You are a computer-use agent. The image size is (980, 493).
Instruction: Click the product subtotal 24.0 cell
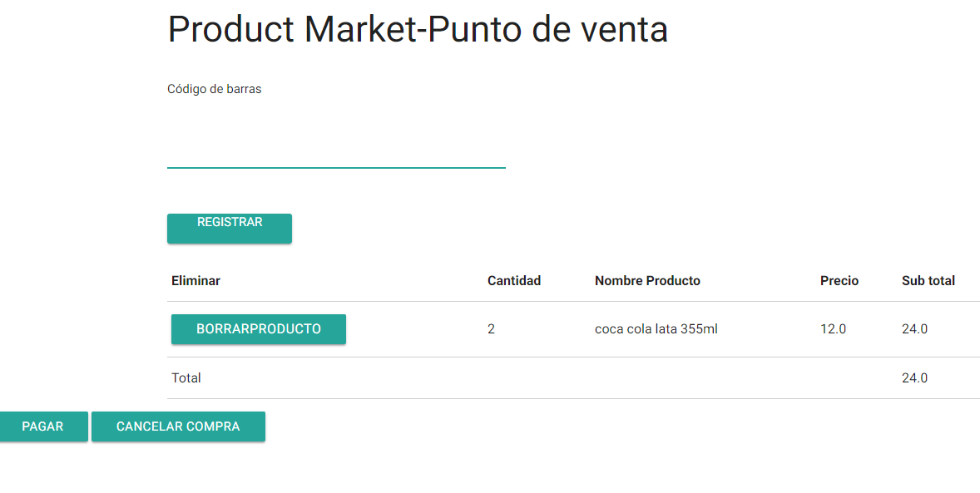click(914, 328)
